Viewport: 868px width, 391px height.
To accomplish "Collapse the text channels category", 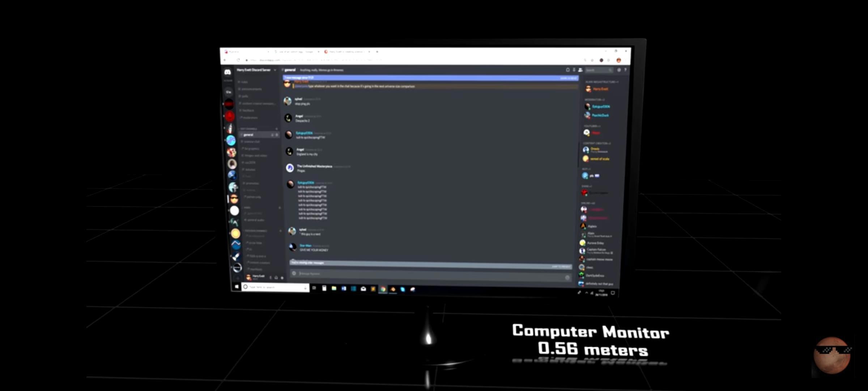I will pyautogui.click(x=249, y=129).
